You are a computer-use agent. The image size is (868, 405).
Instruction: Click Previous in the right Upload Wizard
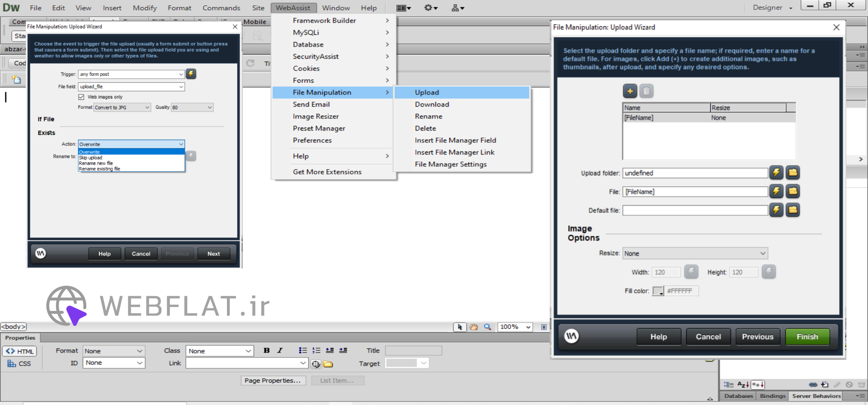(758, 337)
